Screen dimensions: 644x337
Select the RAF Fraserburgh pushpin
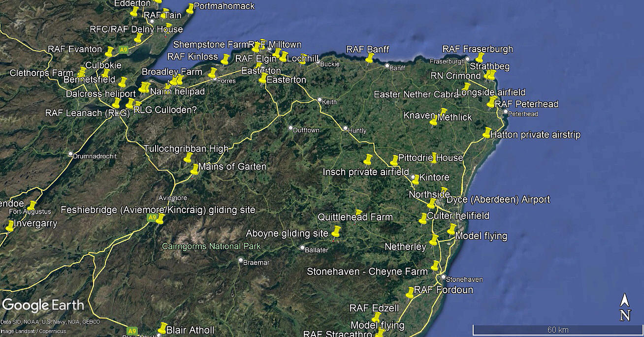click(x=479, y=58)
